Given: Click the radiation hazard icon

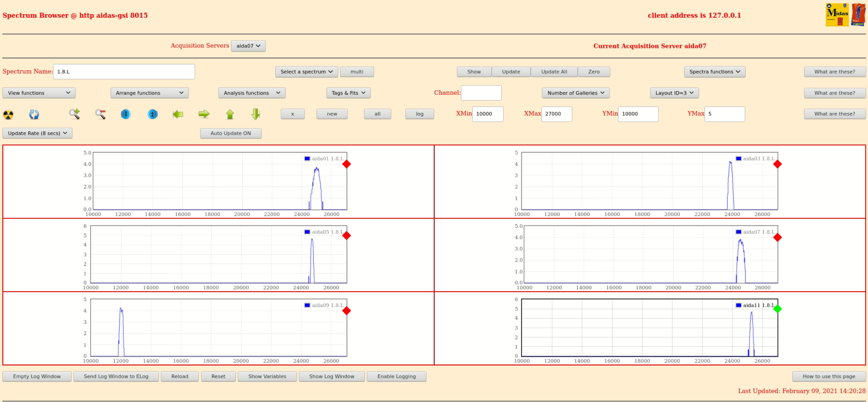Looking at the screenshot, I should tap(8, 115).
